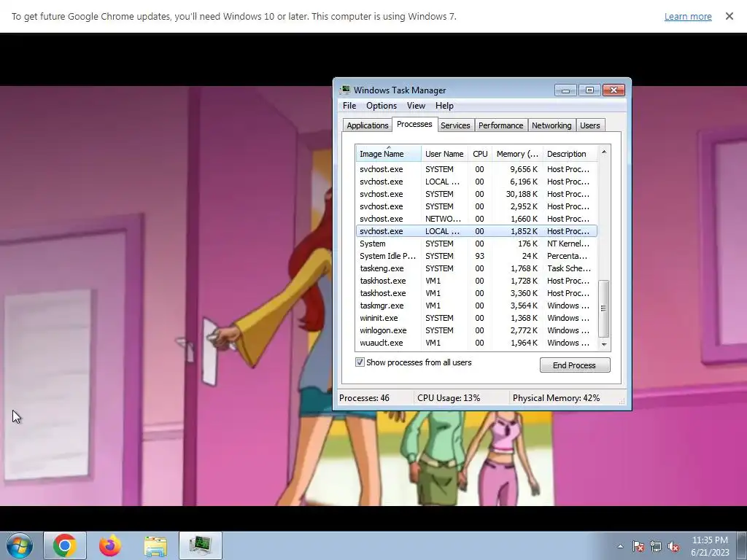Open the Options menu
747x560 pixels.
381,106
